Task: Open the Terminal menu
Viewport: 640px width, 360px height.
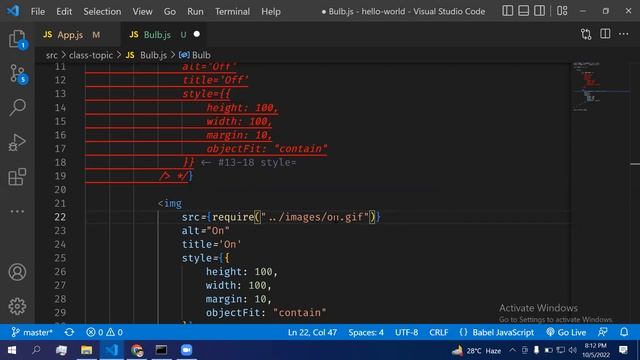Action: tap(232, 11)
